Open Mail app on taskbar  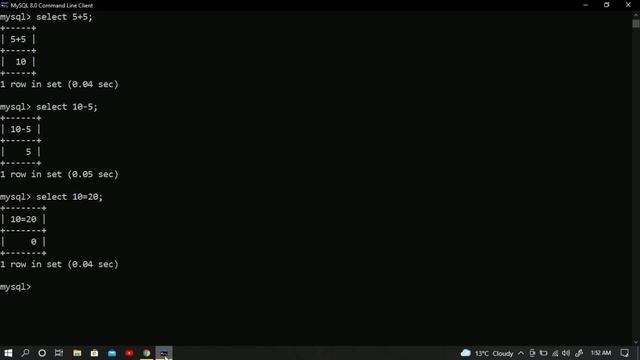(x=112, y=353)
